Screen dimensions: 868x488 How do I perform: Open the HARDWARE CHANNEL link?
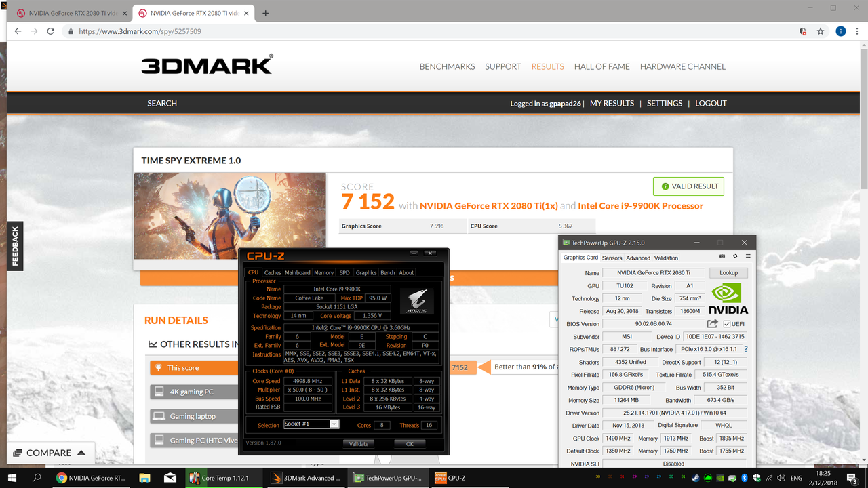683,66
